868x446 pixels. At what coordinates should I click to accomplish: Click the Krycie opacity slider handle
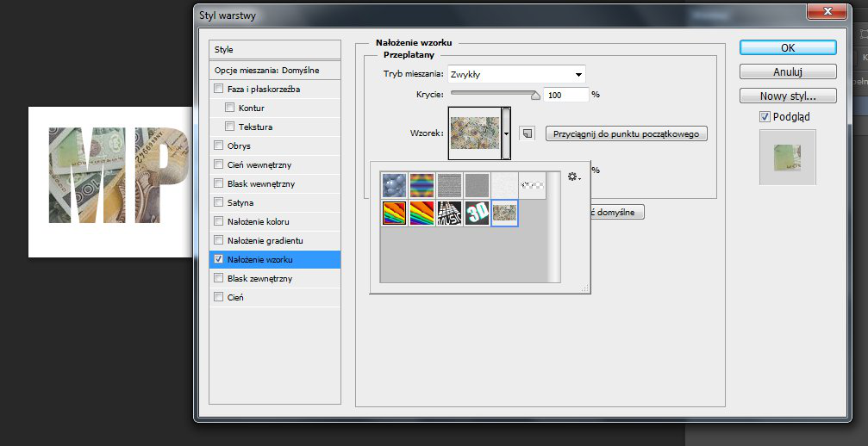tap(535, 96)
